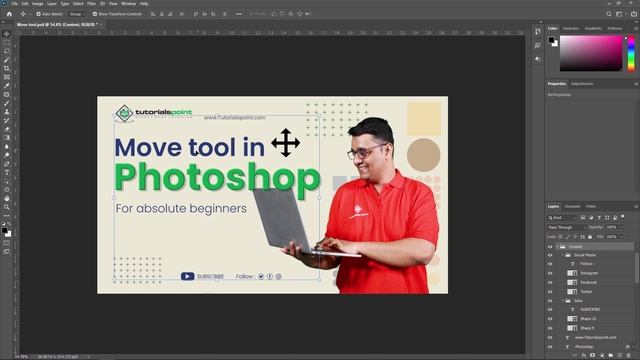Select the Pen tool
The width and height of the screenshot is (640, 360).
point(7,164)
